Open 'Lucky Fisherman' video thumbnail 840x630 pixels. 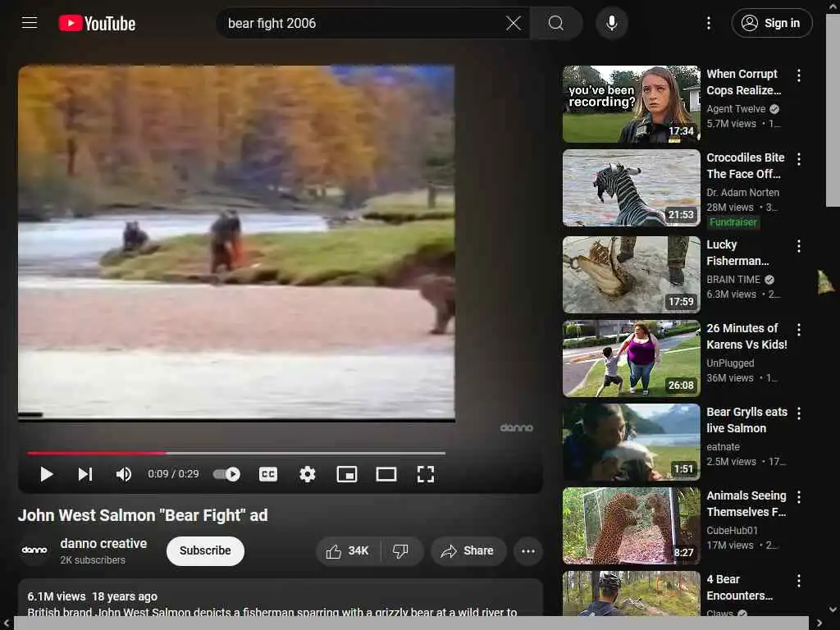click(x=631, y=274)
